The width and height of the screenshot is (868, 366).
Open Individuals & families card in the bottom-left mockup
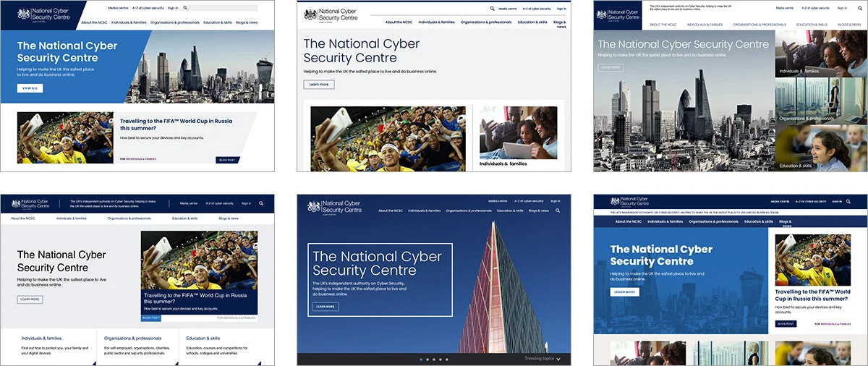pos(49,346)
